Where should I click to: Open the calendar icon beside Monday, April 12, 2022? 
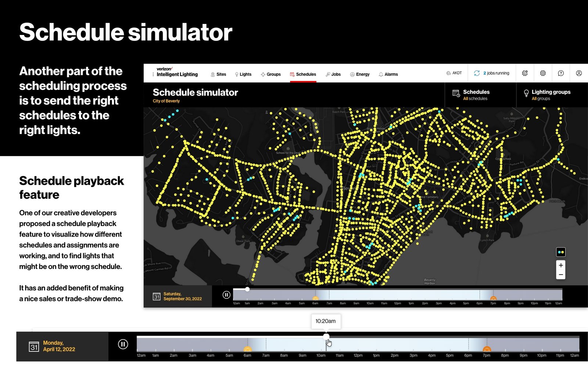pos(34,347)
